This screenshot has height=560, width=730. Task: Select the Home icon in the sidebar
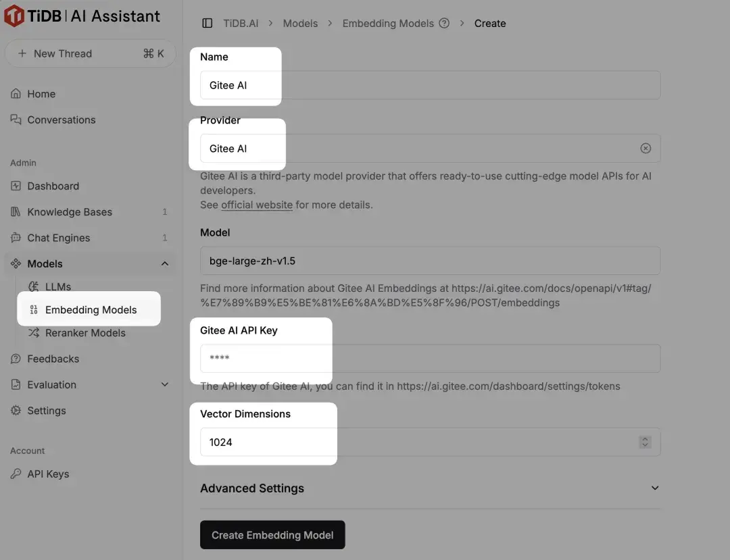(15, 93)
